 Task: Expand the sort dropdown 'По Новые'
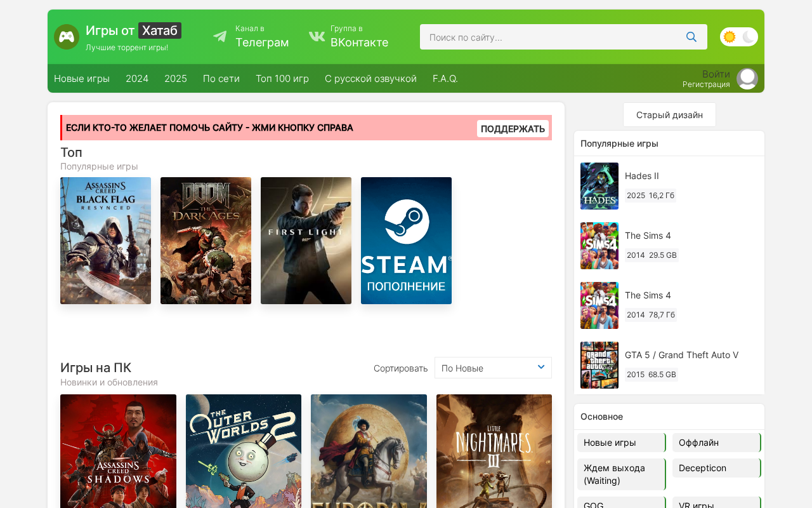pyautogui.click(x=493, y=368)
